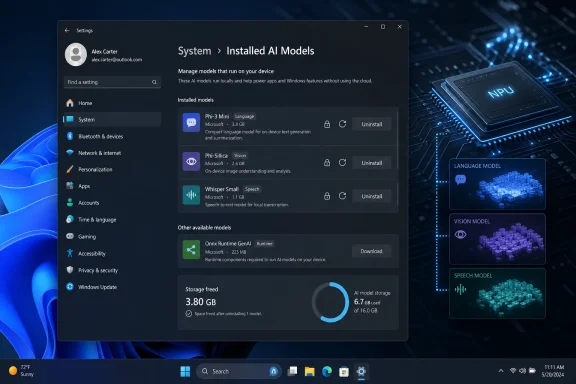
Task: Click the lock icon on Whisper Small row
Action: [x=327, y=196]
